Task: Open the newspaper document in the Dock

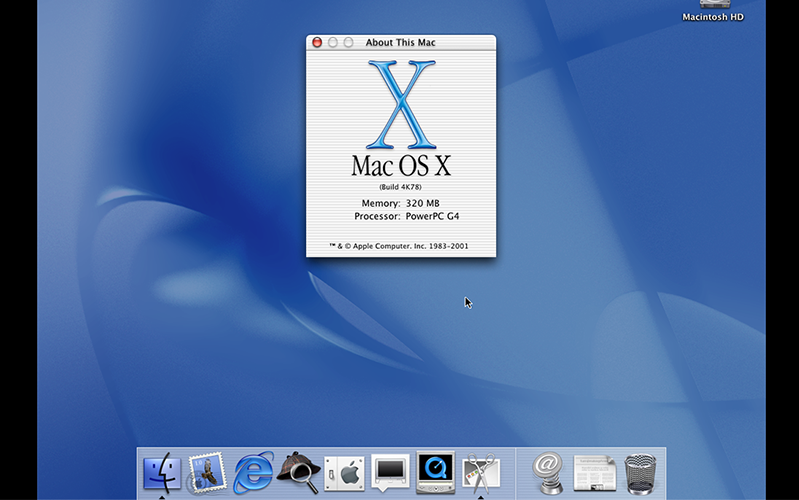Action: point(595,473)
